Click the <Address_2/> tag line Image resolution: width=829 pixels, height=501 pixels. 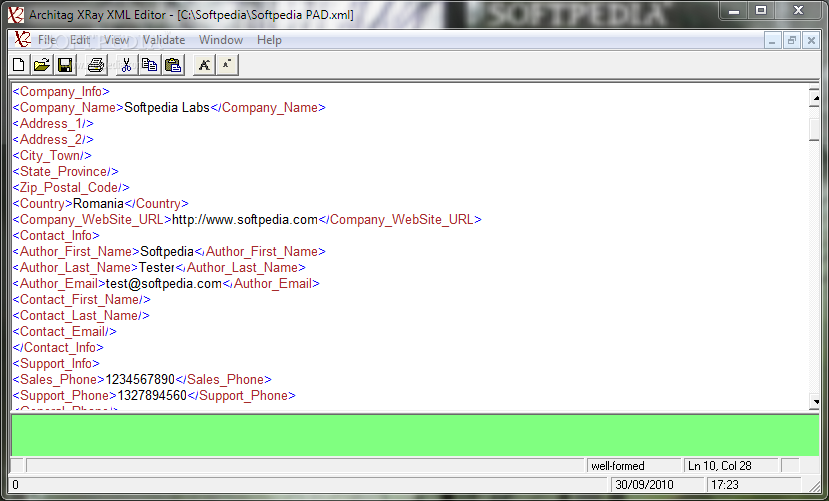[53, 140]
